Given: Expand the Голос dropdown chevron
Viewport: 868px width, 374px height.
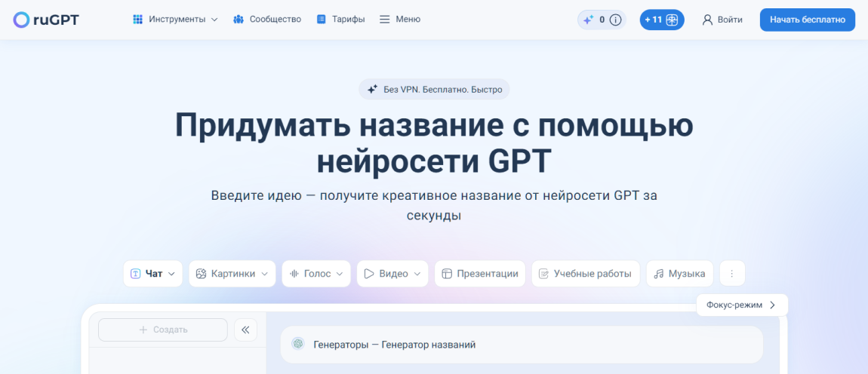Looking at the screenshot, I should [340, 274].
